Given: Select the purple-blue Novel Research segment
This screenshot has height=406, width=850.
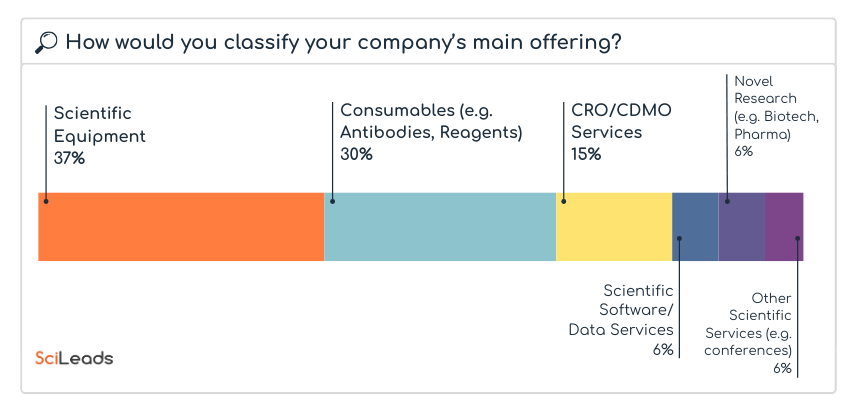Looking at the screenshot, I should pos(741,227).
